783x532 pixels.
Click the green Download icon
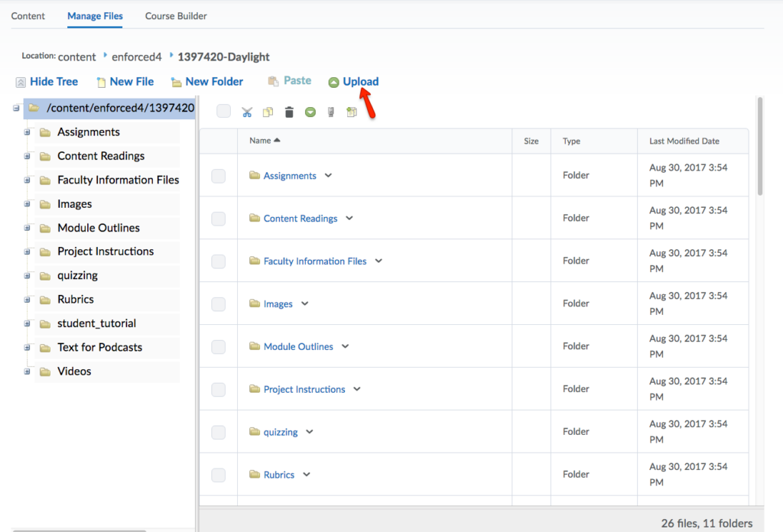click(x=310, y=112)
